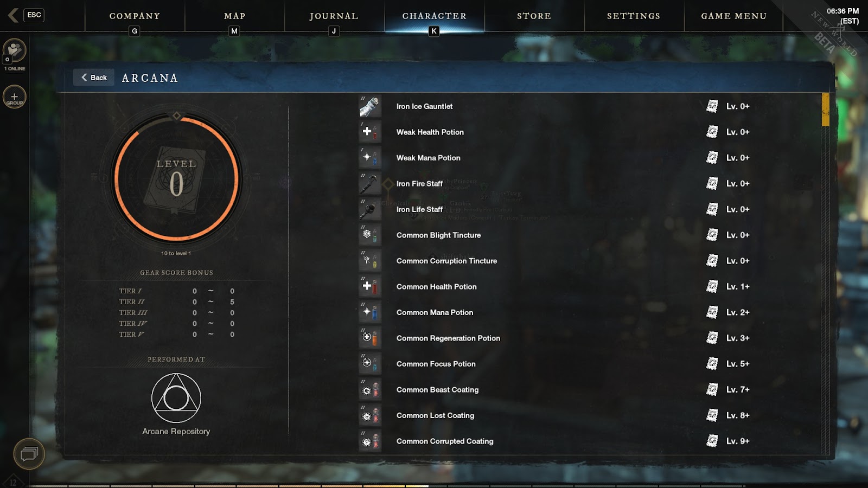Viewport: 868px width, 488px height.
Task: Click the Iron Fire Staff icon
Action: 370,183
